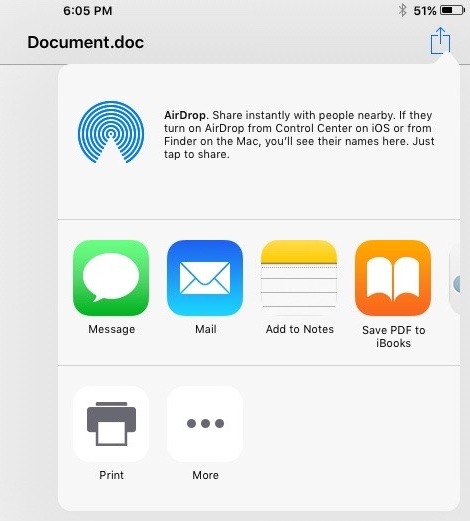Tap the Document.doc title text
This screenshot has height=521, width=470.
86,42
